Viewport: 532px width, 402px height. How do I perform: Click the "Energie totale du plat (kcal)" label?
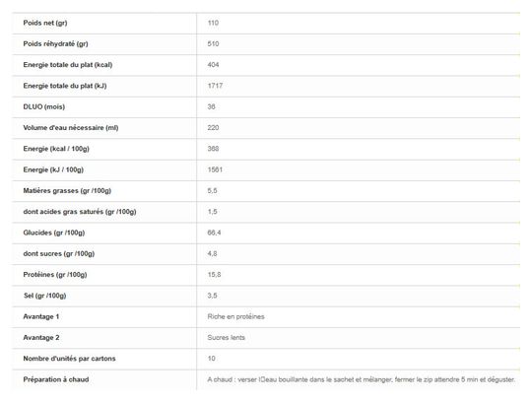(x=68, y=65)
